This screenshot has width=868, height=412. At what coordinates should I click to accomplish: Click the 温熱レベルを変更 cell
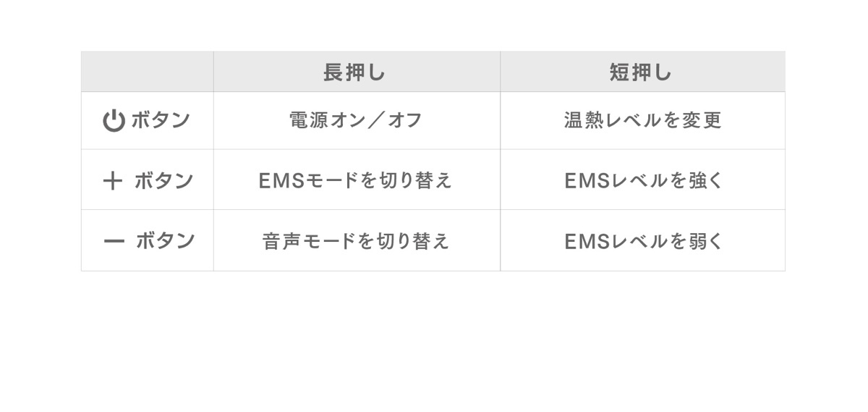642,121
